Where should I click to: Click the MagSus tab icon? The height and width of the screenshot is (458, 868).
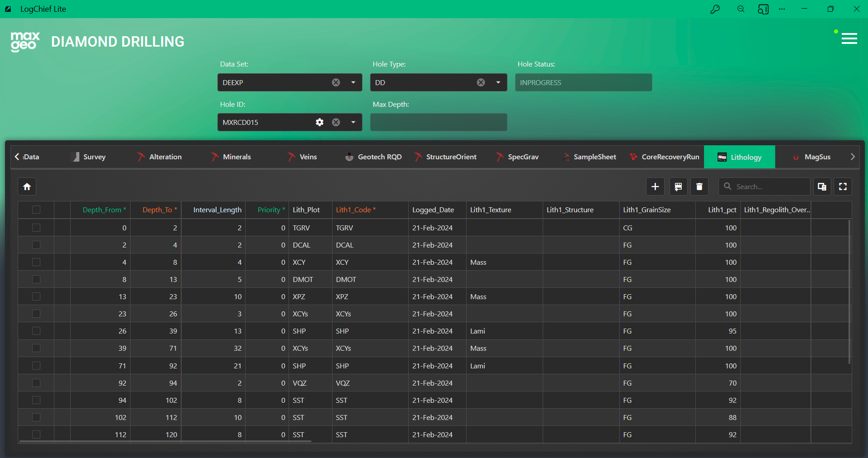point(796,157)
